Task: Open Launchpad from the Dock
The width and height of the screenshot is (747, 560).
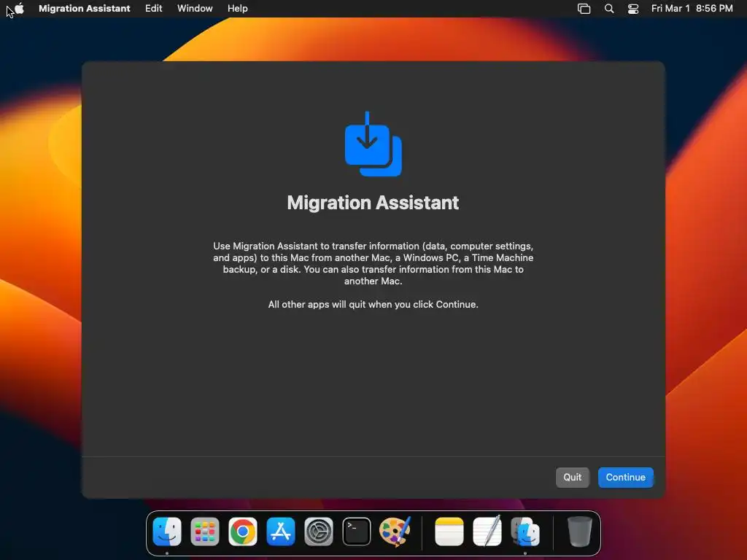Action: [205, 532]
